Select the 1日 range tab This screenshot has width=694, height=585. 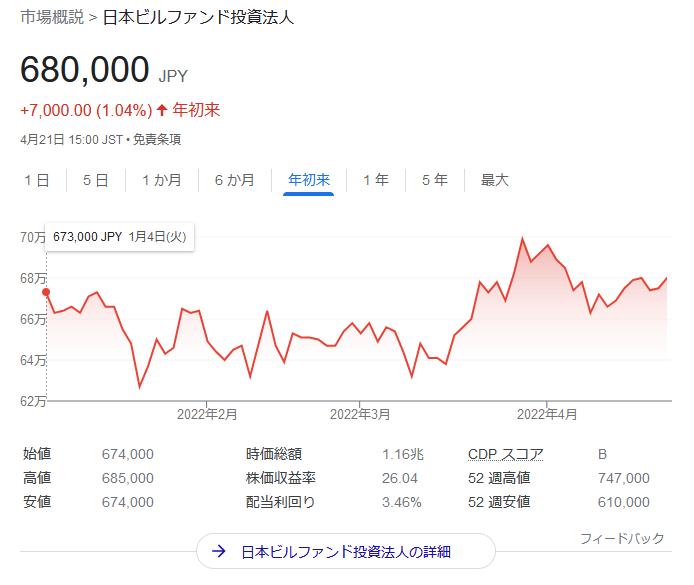coord(37,180)
